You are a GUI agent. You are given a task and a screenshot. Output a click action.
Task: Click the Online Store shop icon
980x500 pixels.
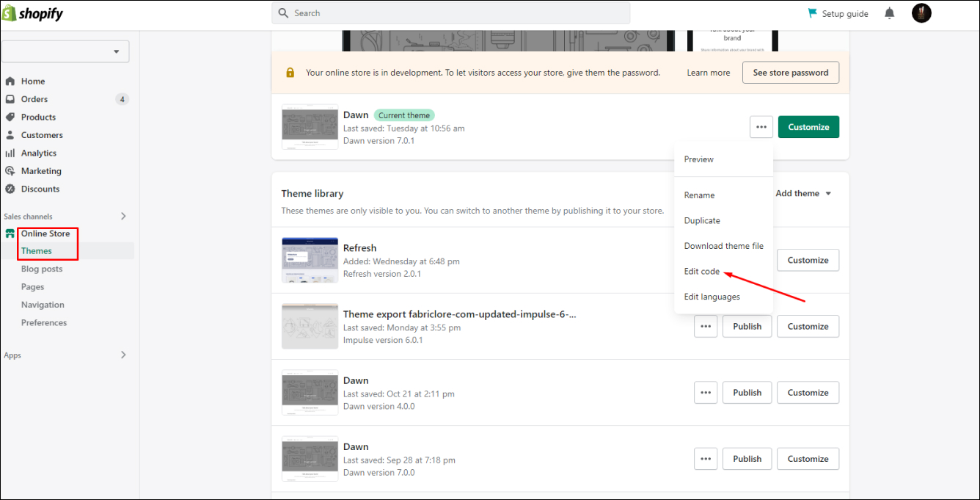10,233
